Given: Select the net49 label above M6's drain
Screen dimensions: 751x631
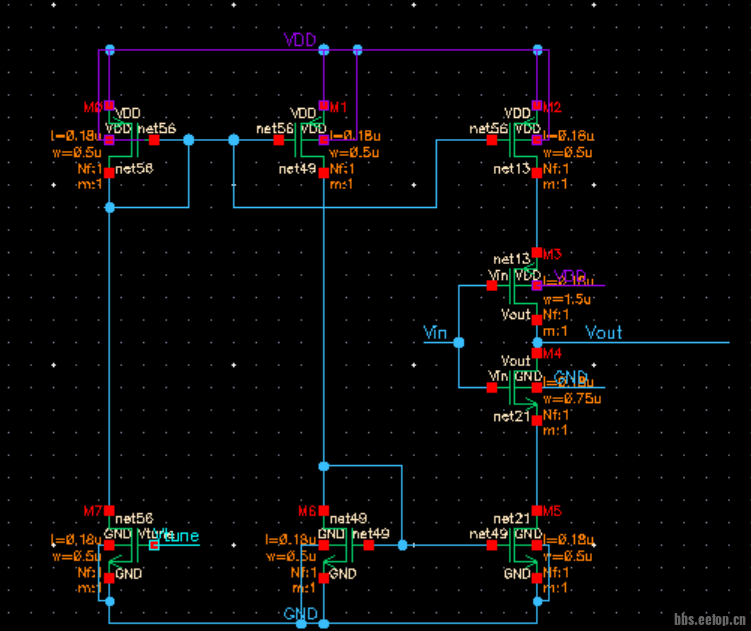Looking at the screenshot, I should click(x=349, y=518).
